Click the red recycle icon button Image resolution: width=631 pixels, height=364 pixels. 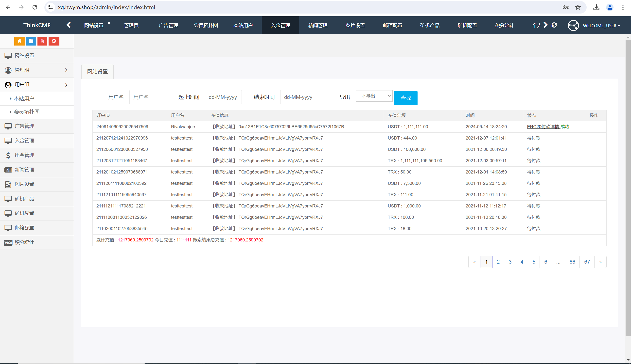[54, 41]
